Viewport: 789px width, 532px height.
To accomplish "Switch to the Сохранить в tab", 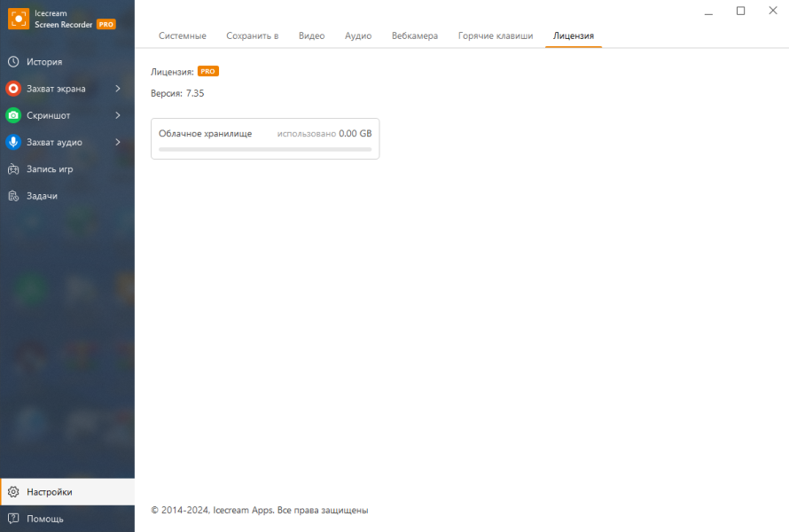I will tap(253, 35).
